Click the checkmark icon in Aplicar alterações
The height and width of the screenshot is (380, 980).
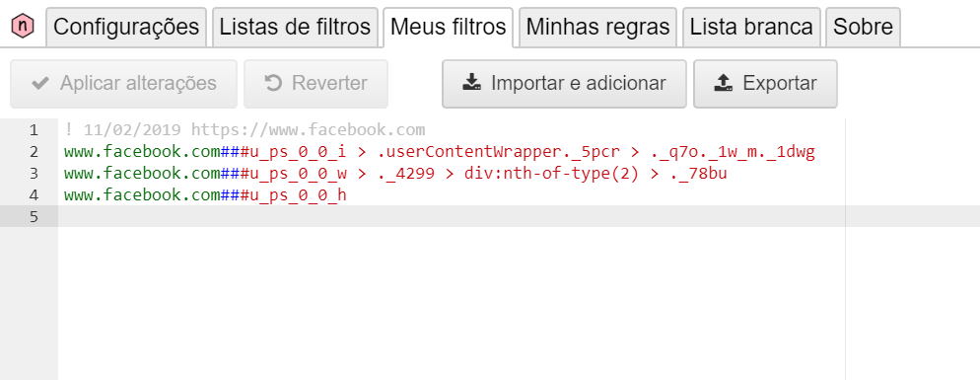[x=40, y=83]
